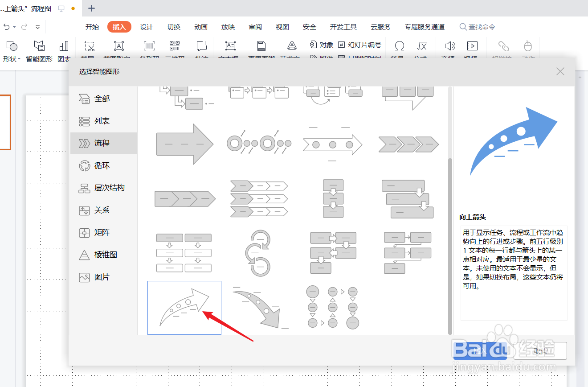Viewport: 588px width, 387px height.
Task: Click the undo arrow in quick toolbar
Action: coord(6,27)
